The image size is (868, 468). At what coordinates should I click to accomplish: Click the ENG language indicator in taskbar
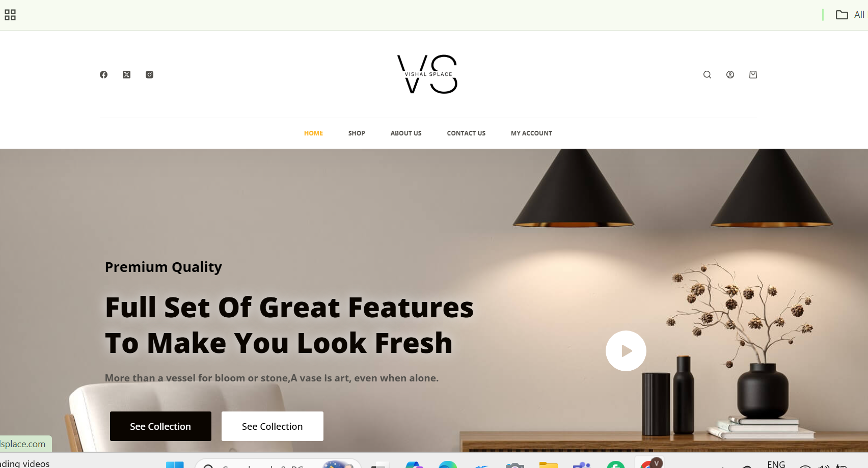coord(776,464)
